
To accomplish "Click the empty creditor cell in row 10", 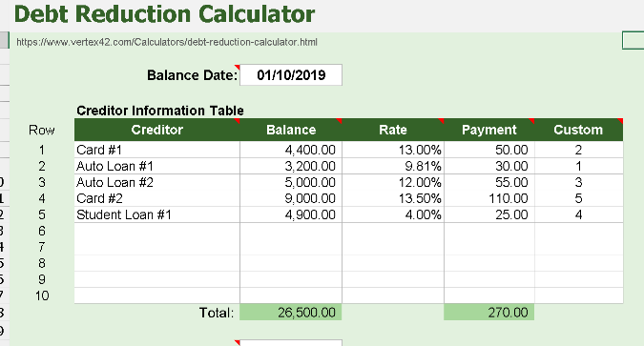I will (156, 295).
